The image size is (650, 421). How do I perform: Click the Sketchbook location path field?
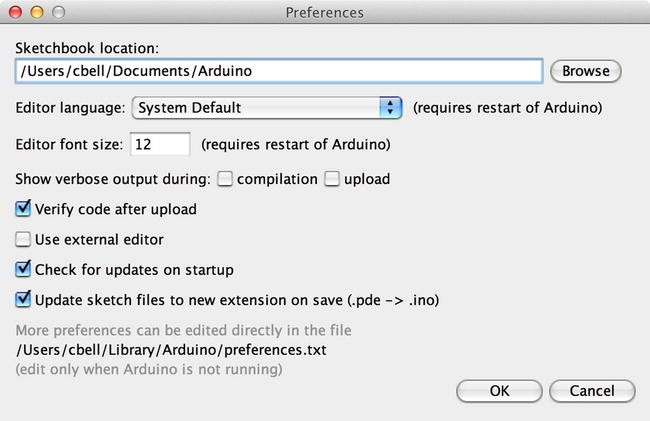click(x=278, y=72)
